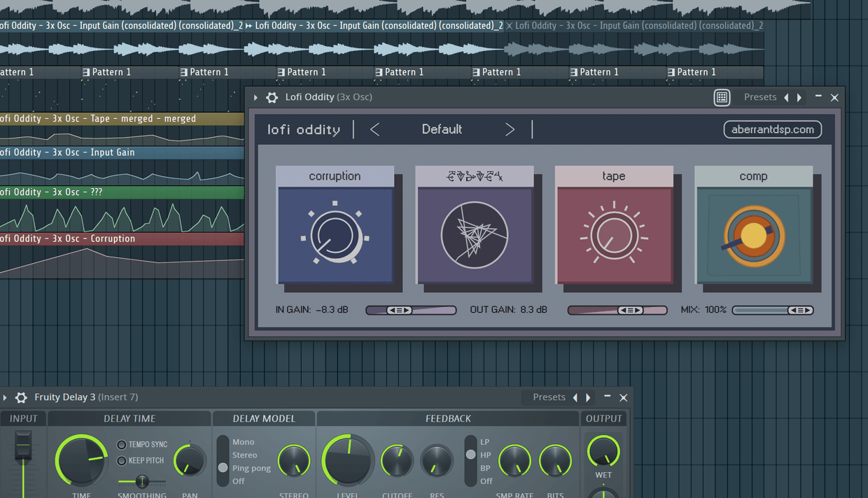Expand the Fruity Delay 3 options triangle
The width and height of the screenshot is (868, 498).
coord(5,397)
